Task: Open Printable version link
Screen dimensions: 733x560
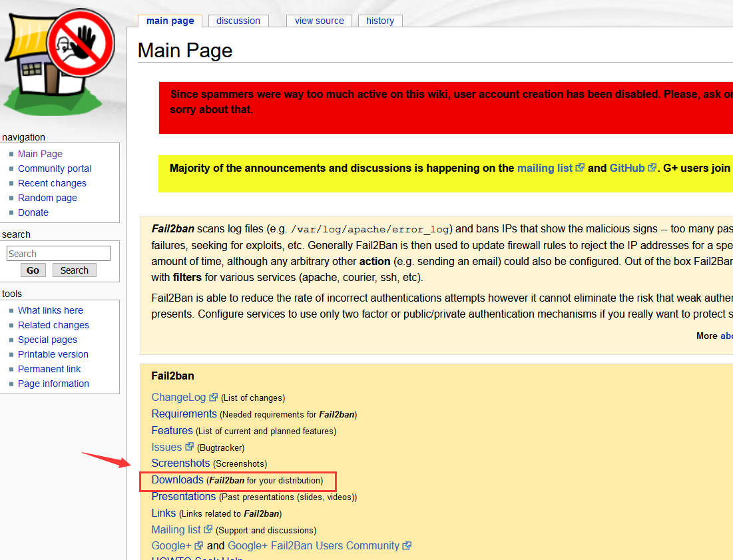Action: pos(53,354)
